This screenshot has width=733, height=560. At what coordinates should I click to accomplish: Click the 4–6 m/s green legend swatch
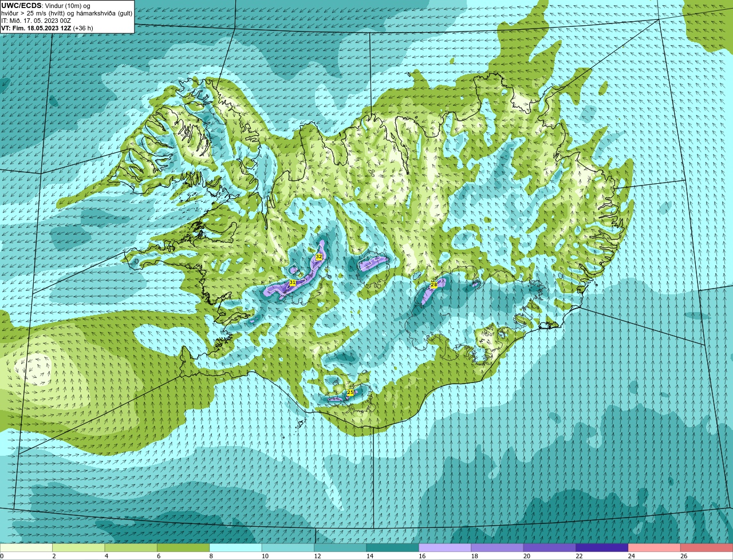(131, 547)
